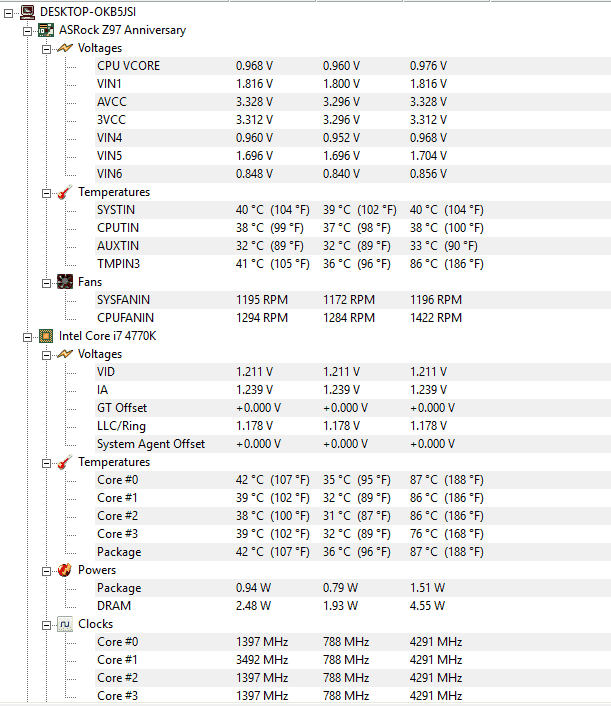Collapse the Fans section
Screen dimensions: 611x706
pos(46,283)
